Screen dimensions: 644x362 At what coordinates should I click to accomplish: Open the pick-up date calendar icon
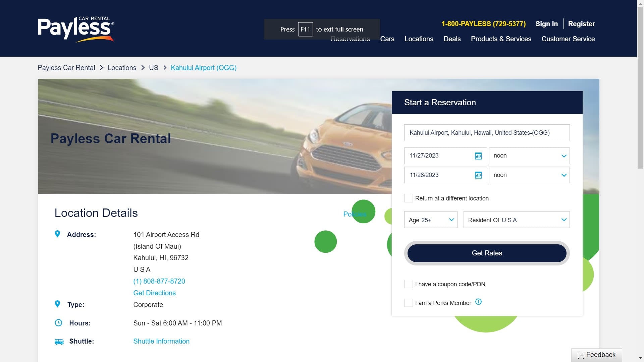coord(478,156)
